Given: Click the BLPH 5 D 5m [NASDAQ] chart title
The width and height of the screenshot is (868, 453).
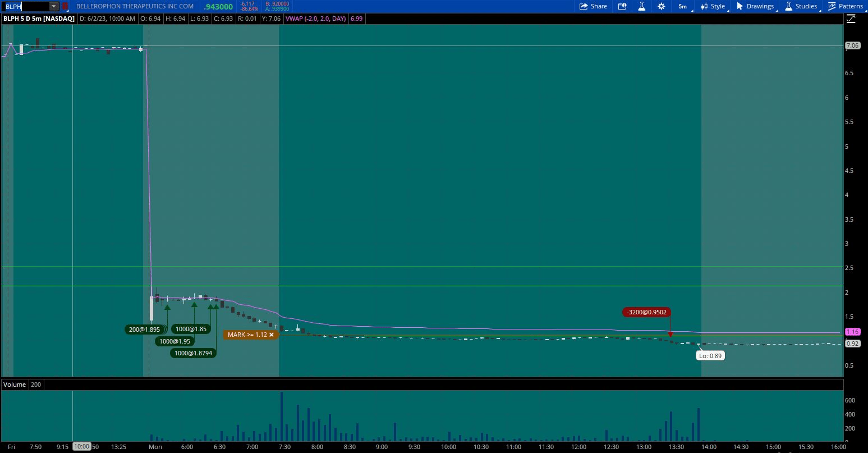Looking at the screenshot, I should (x=39, y=19).
